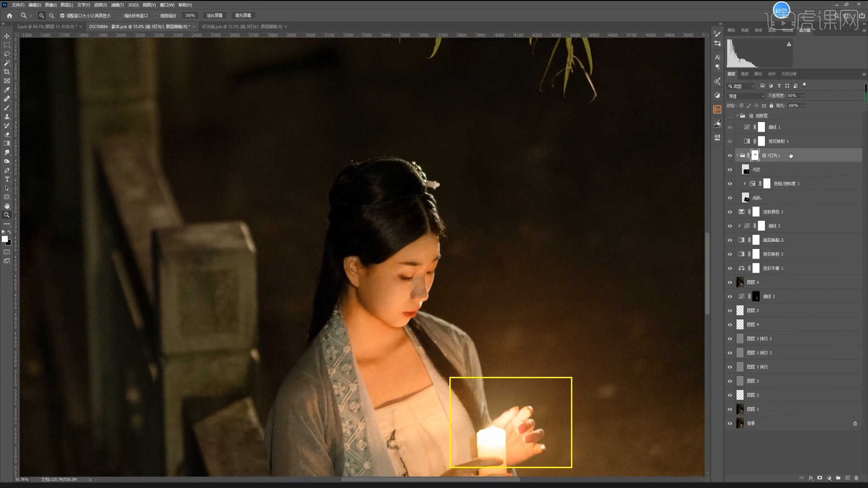
Task: Select the Type tool in toolbar
Action: pyautogui.click(x=7, y=179)
